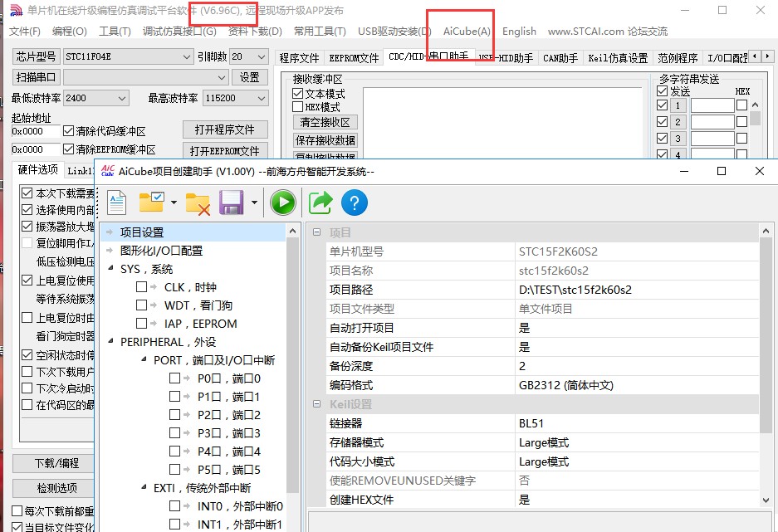Click the green export arrow icon
This screenshot has width=778, height=532.
[320, 203]
